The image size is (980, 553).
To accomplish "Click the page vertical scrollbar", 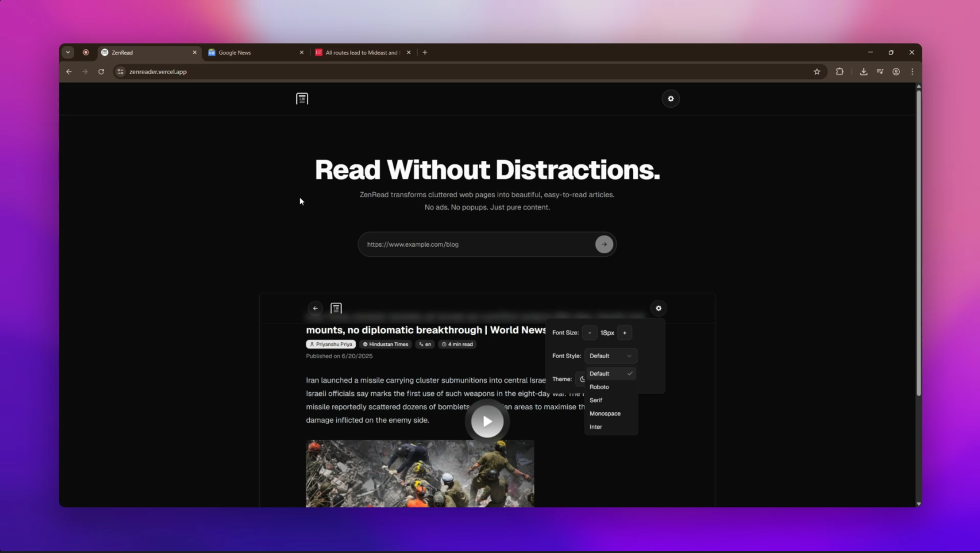I will click(918, 243).
